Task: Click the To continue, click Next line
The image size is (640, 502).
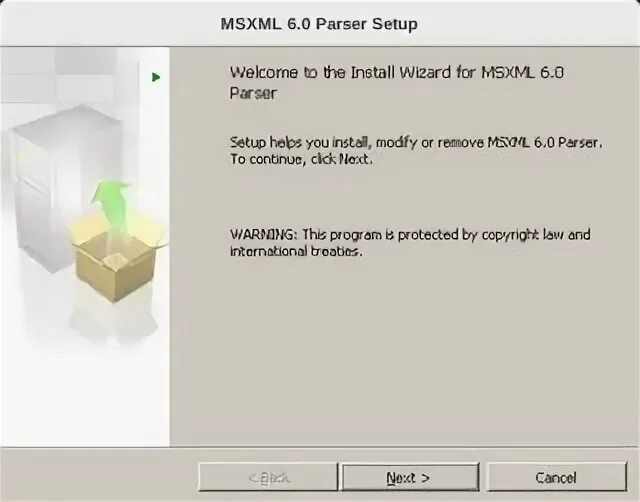Action: pyautogui.click(x=301, y=159)
